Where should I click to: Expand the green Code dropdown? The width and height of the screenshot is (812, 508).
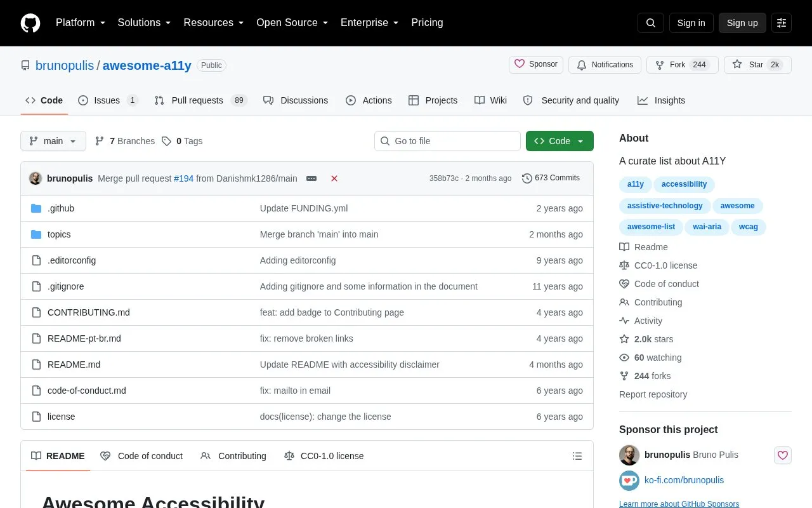[x=560, y=141]
